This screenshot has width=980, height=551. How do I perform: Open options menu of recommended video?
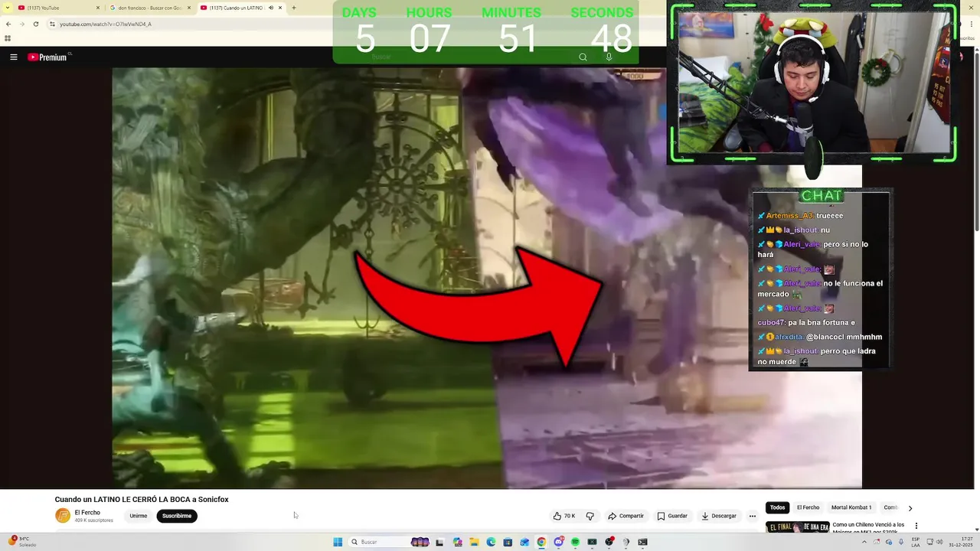916,526
